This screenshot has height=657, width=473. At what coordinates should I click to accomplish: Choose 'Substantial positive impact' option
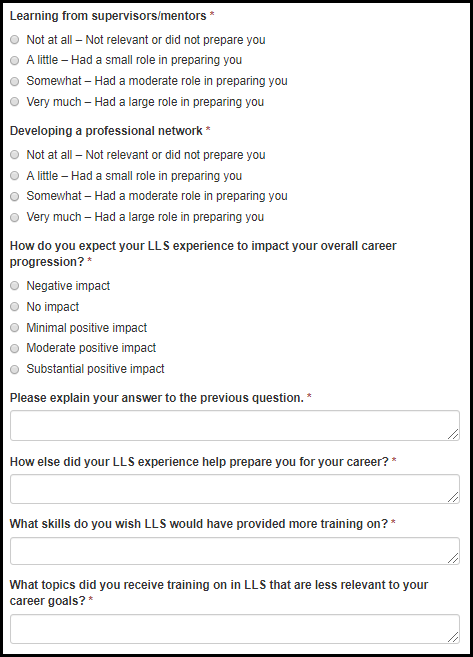tap(15, 369)
